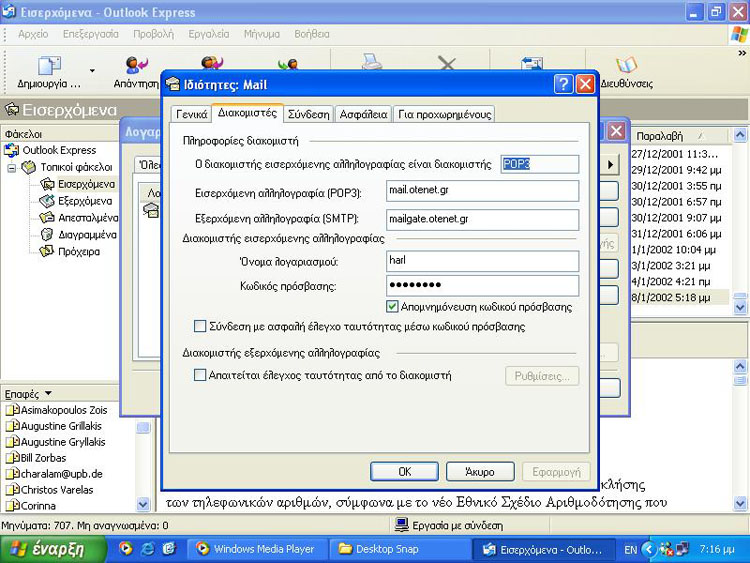Launch Internet Explorer quick launch icon
The image size is (750, 563).
pyautogui.click(x=147, y=549)
